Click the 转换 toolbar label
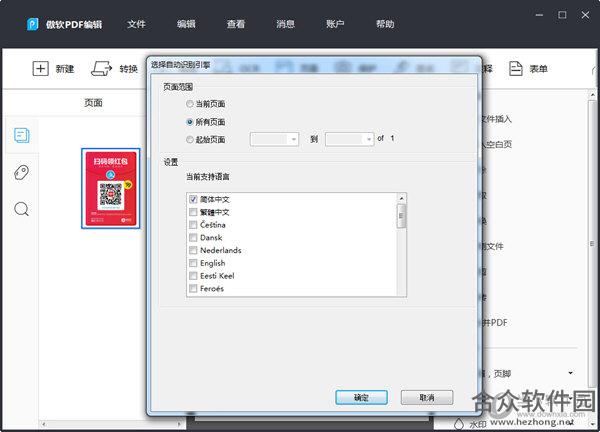Screen dimensions: 600x432 coord(129,69)
